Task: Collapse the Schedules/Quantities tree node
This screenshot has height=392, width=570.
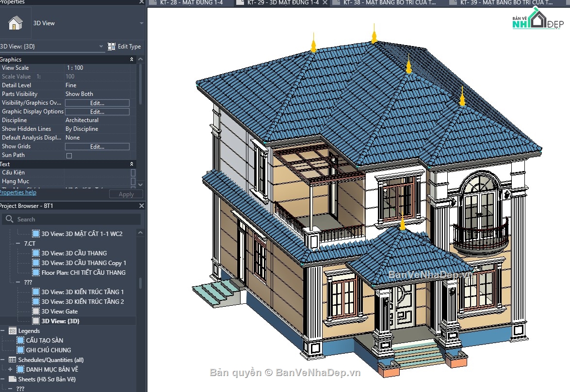Action: pos(2,360)
